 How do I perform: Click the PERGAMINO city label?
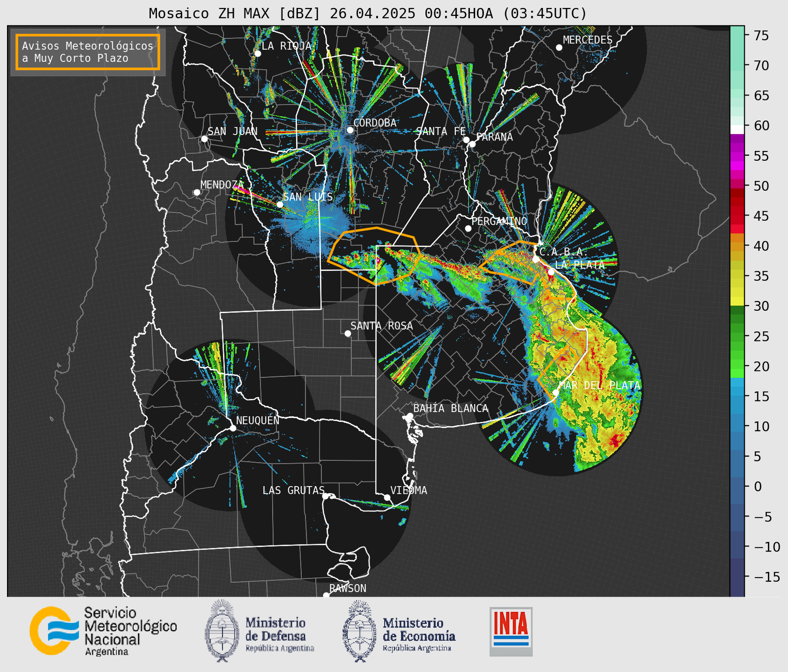click(499, 221)
